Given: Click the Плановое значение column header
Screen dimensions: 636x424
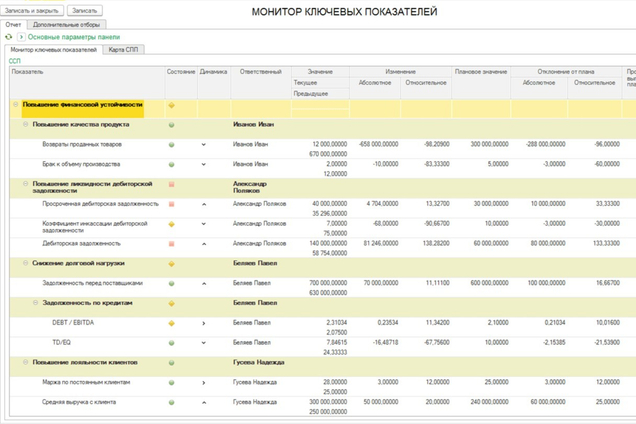Looking at the screenshot, I should pos(481,83).
